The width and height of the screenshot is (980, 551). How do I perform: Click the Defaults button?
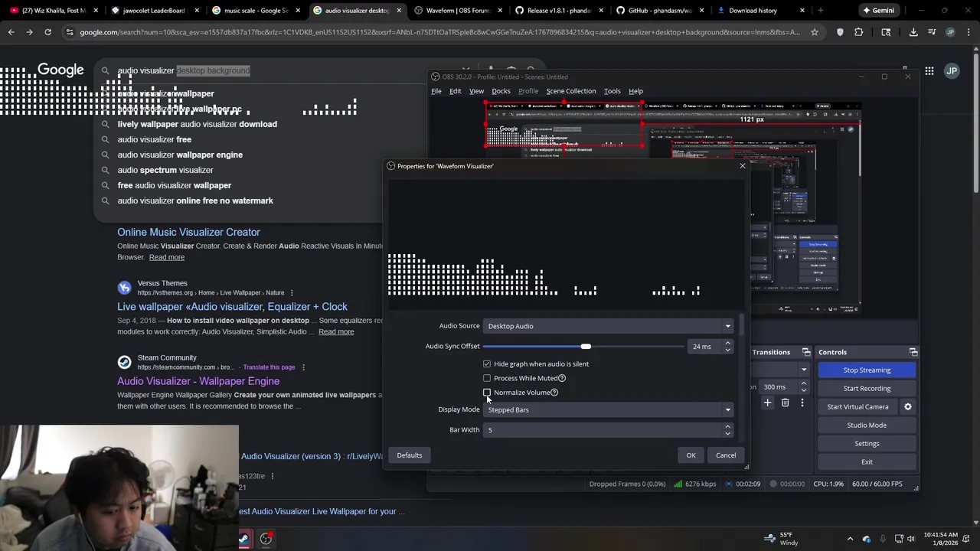[x=410, y=455]
